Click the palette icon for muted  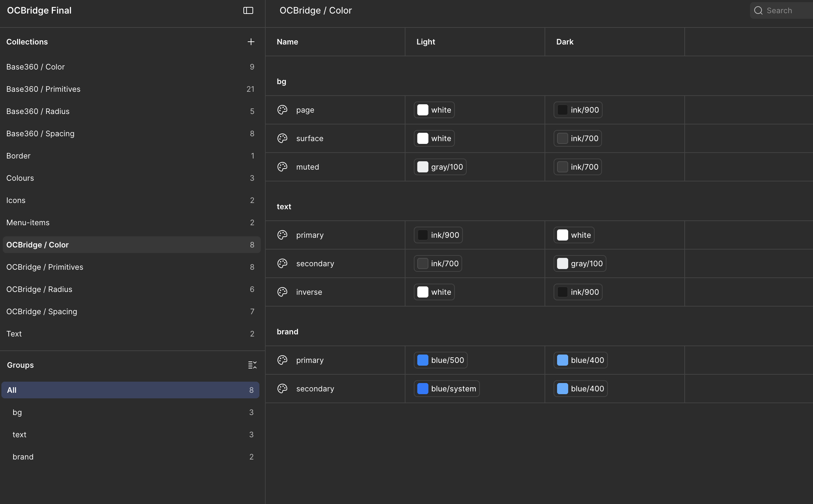(282, 167)
